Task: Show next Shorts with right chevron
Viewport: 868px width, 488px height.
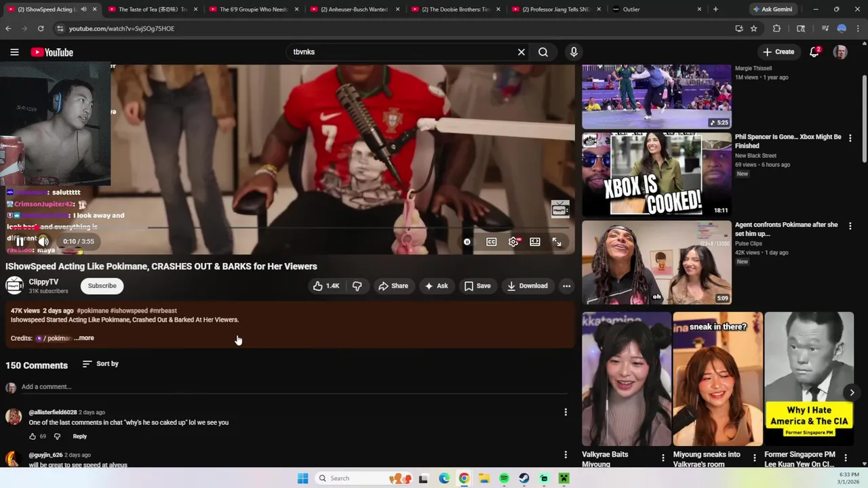Action: point(852,392)
